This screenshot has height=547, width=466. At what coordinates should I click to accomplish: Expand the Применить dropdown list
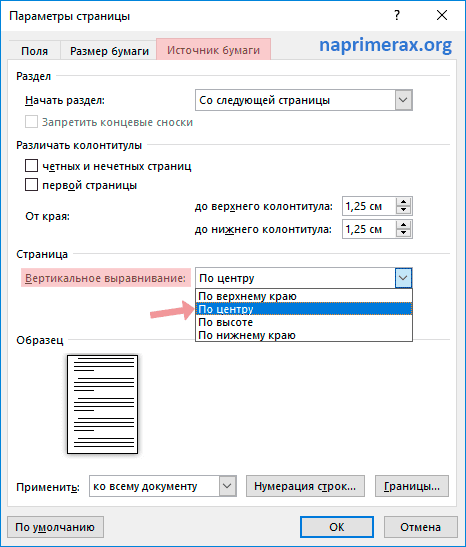[227, 486]
